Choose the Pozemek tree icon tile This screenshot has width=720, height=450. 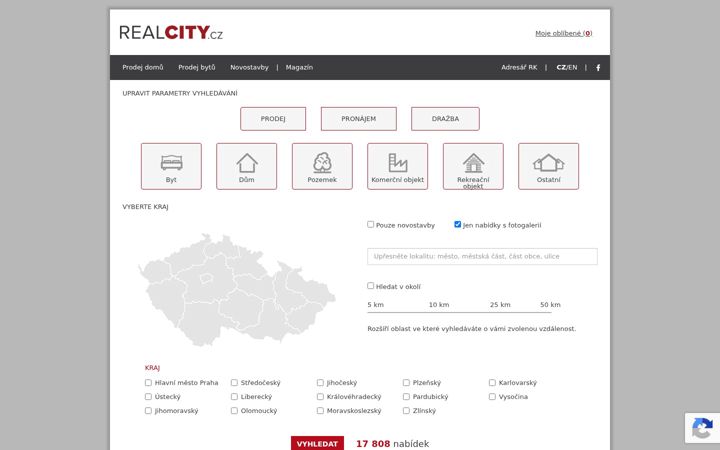click(x=322, y=166)
